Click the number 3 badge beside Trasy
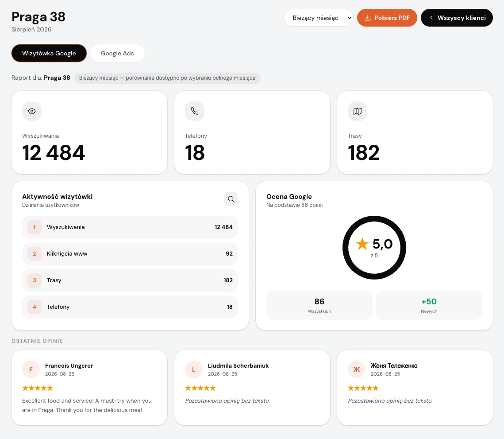 pos(35,280)
